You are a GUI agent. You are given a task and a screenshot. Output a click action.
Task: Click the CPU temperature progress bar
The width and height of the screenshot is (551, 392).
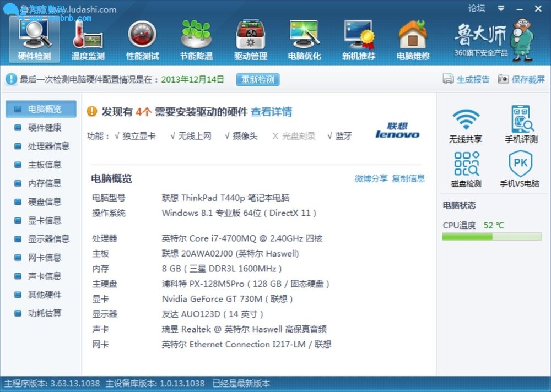pos(491,237)
